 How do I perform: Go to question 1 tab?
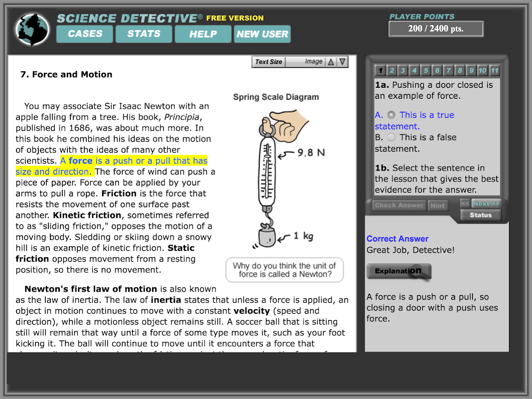click(x=380, y=70)
